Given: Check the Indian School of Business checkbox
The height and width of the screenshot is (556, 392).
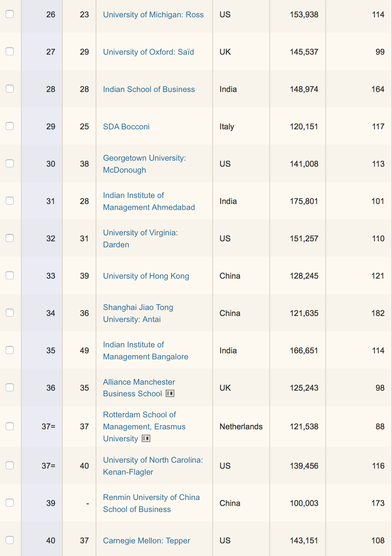Looking at the screenshot, I should click(x=10, y=89).
